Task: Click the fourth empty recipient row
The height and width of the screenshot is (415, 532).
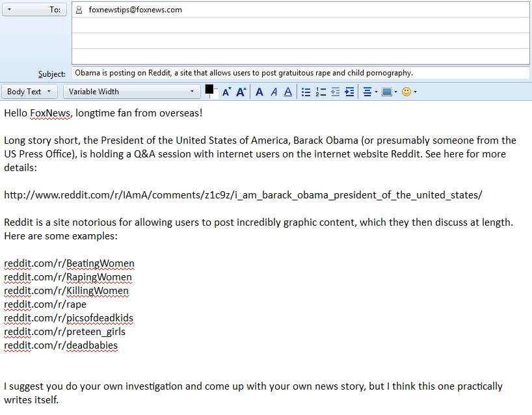Action: 300,57
